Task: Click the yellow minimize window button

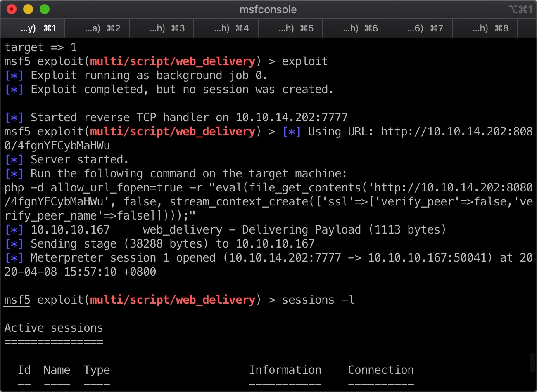Action: [28, 9]
